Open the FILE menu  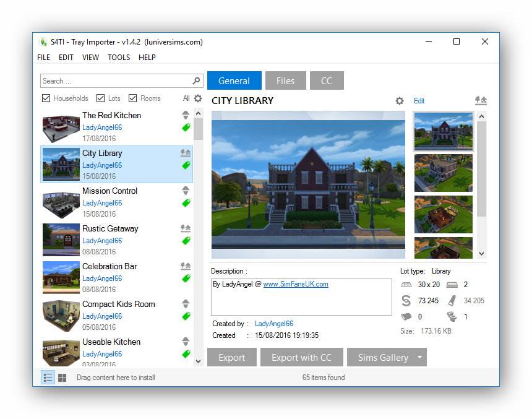(x=43, y=58)
